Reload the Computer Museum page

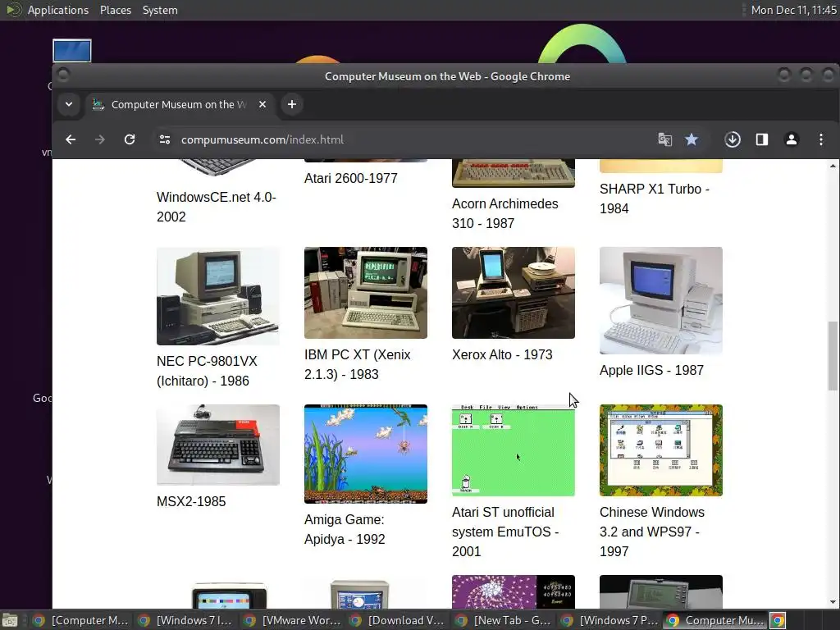(x=130, y=139)
